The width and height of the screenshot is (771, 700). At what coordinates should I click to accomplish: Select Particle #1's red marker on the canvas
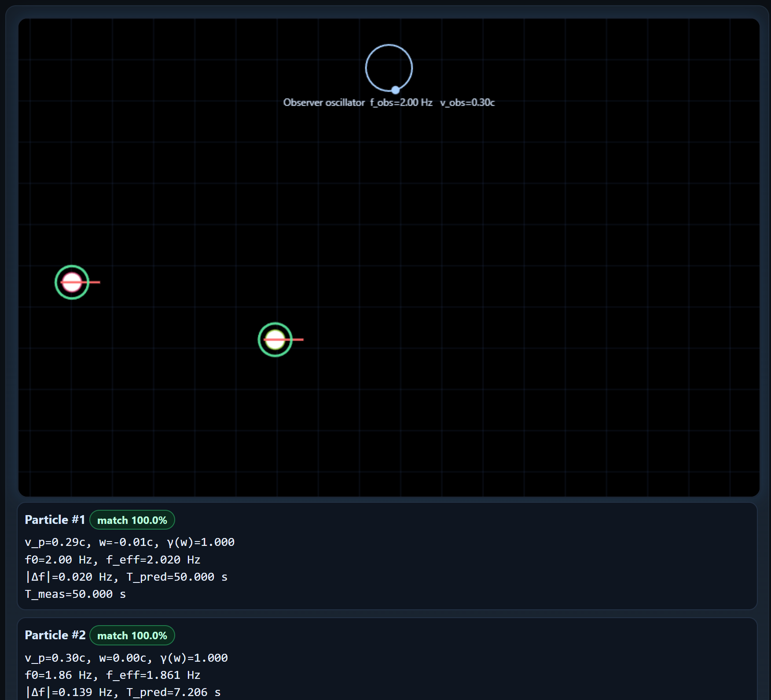(x=72, y=282)
